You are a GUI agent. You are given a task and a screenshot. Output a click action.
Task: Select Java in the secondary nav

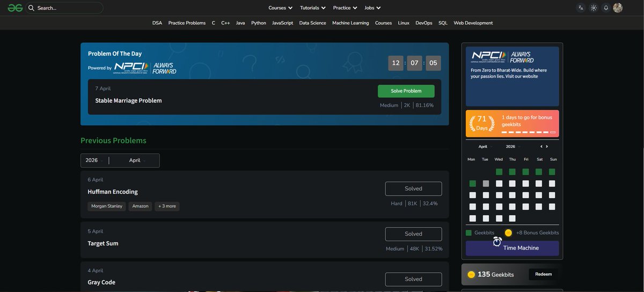click(x=240, y=23)
